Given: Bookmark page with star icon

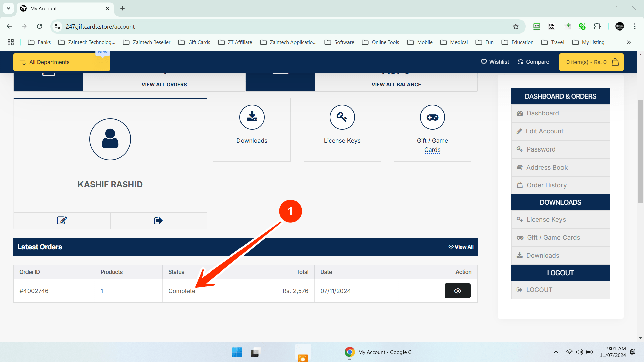Looking at the screenshot, I should pyautogui.click(x=516, y=27).
